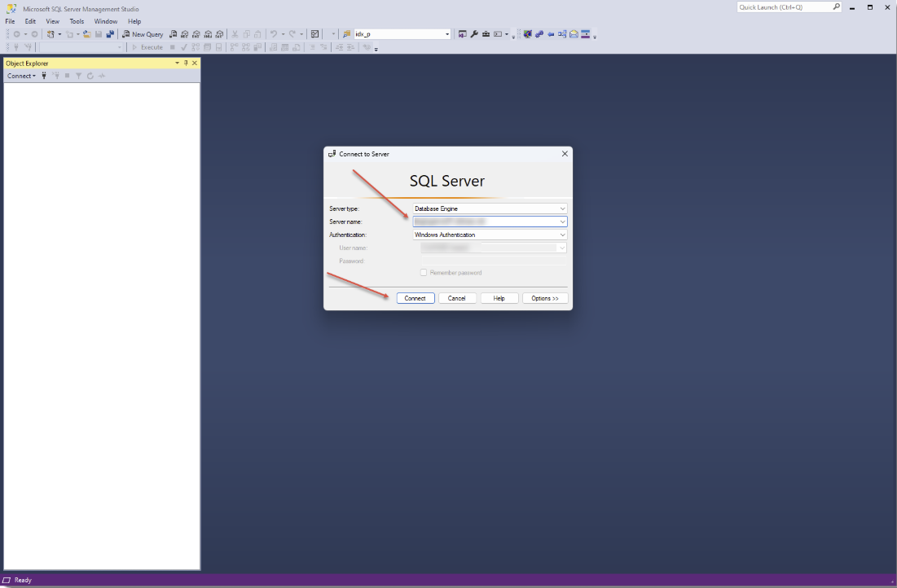The height and width of the screenshot is (588, 897).
Task: Click the 'Authentication:' label
Action: [x=348, y=235]
